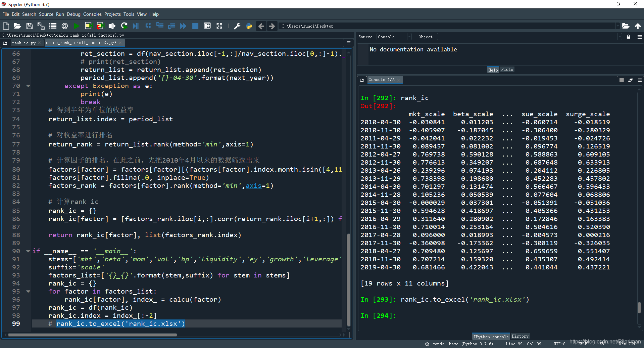Run the selection or current line

(112, 26)
